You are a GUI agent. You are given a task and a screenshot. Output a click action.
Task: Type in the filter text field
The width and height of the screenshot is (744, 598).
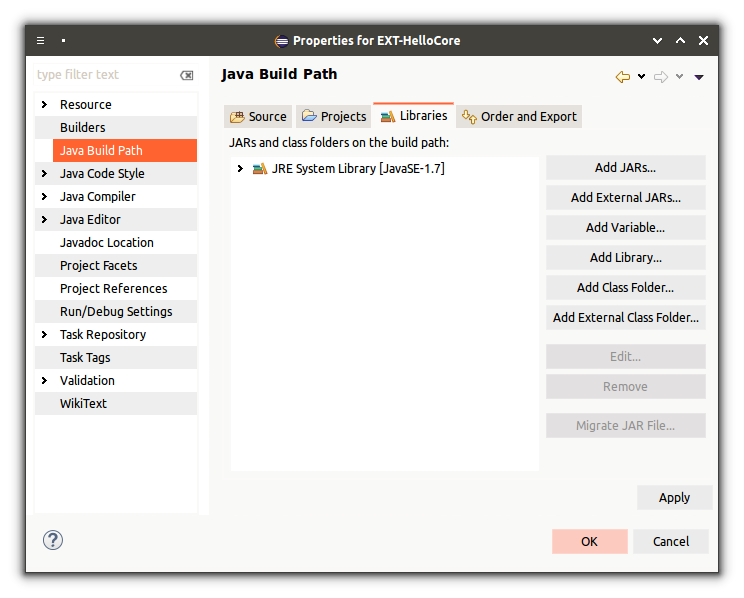tap(105, 75)
